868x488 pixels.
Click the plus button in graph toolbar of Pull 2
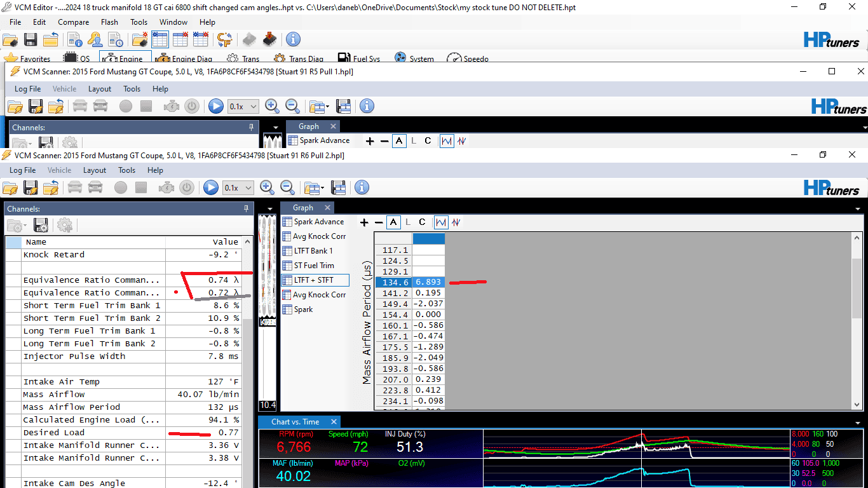tap(364, 222)
